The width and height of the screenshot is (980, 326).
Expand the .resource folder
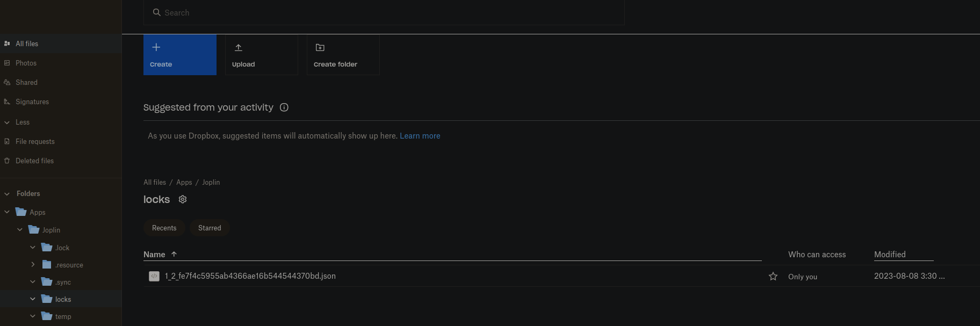(32, 264)
